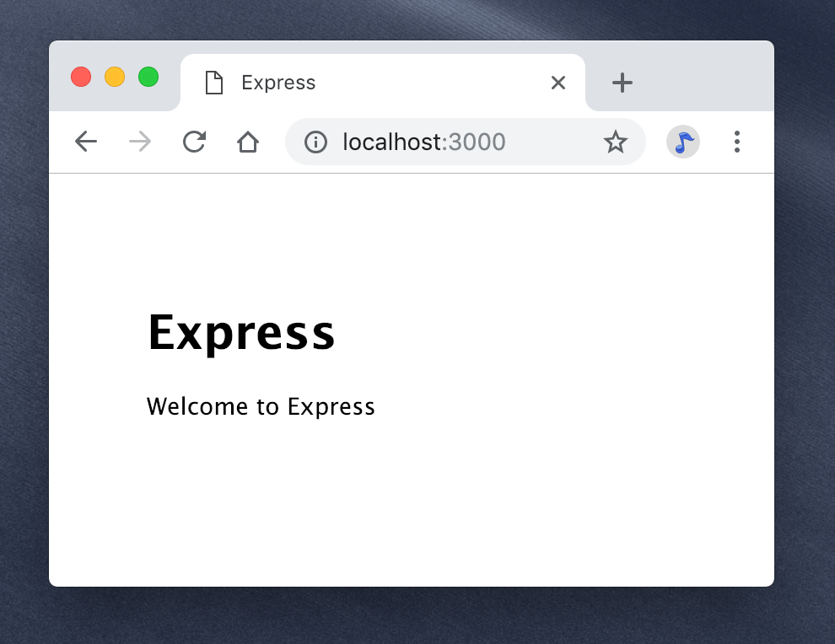Bookmark the page using the star icon
This screenshot has height=644, width=835.
tap(616, 142)
